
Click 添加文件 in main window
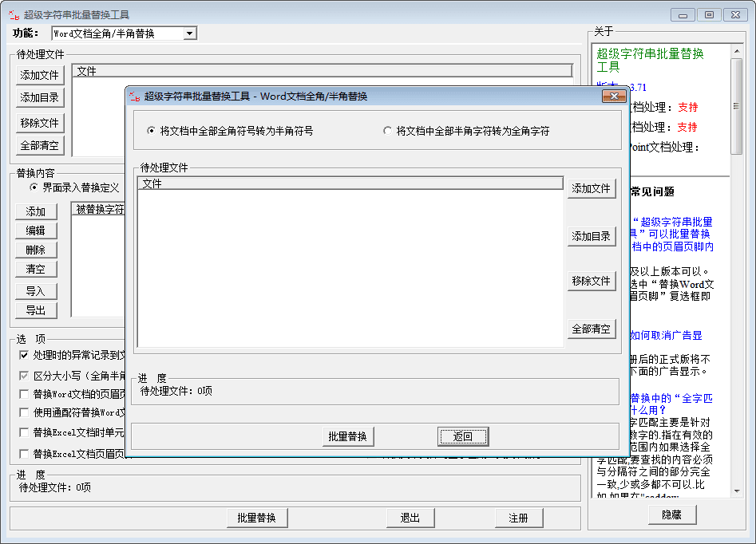pos(40,75)
